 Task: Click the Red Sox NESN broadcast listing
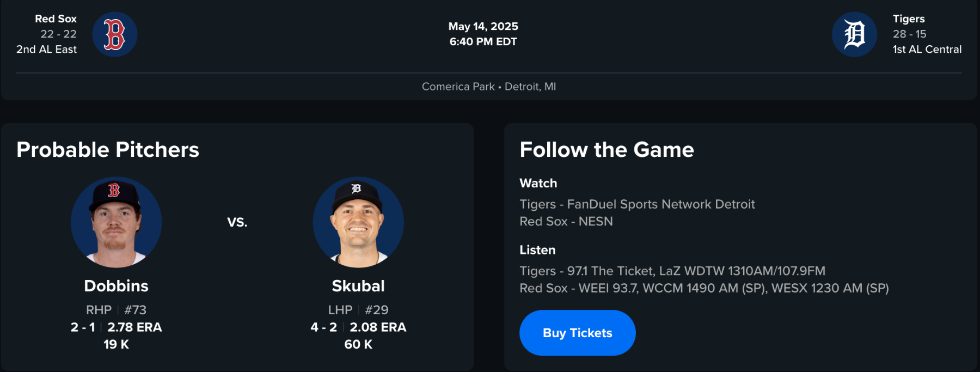pos(566,221)
